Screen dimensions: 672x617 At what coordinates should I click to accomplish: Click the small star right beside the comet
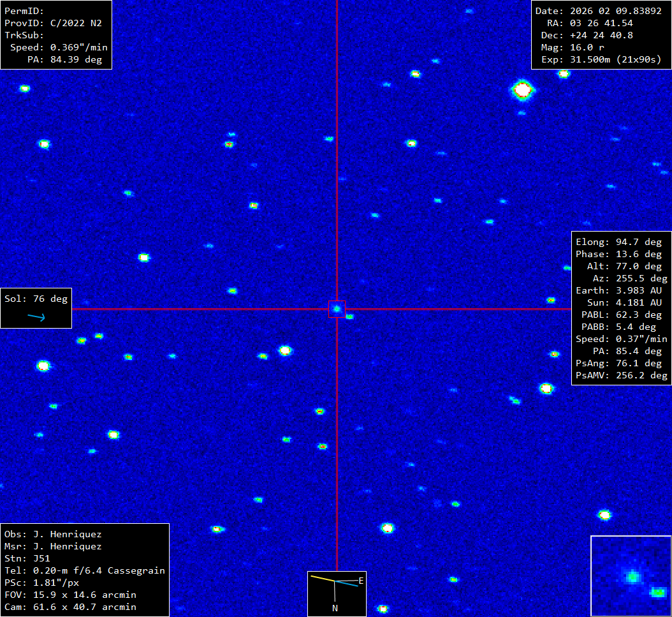point(349,316)
